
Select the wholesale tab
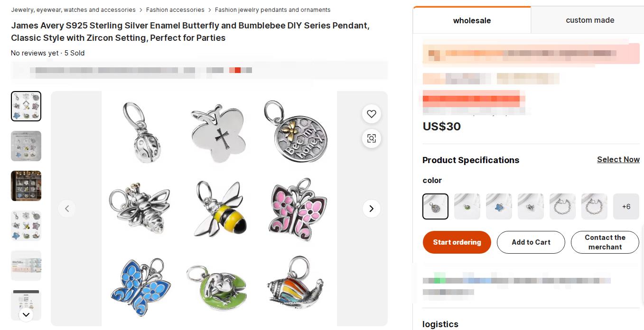coord(472,20)
